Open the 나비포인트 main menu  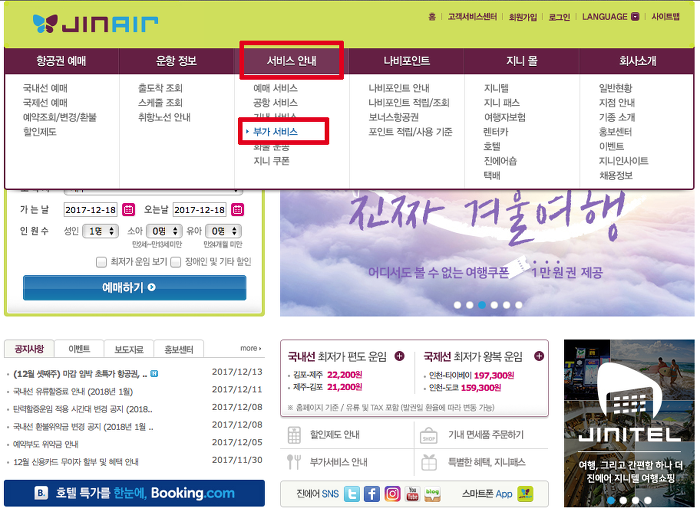point(407,61)
